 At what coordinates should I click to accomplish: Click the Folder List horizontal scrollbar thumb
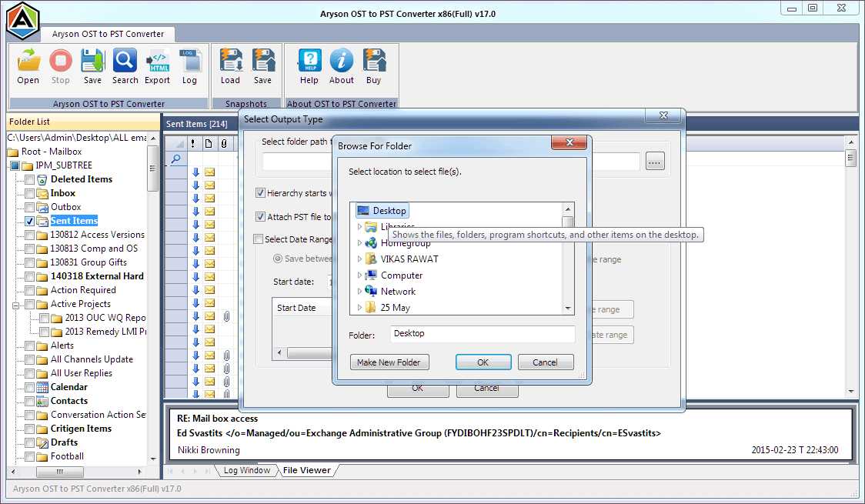pos(59,472)
